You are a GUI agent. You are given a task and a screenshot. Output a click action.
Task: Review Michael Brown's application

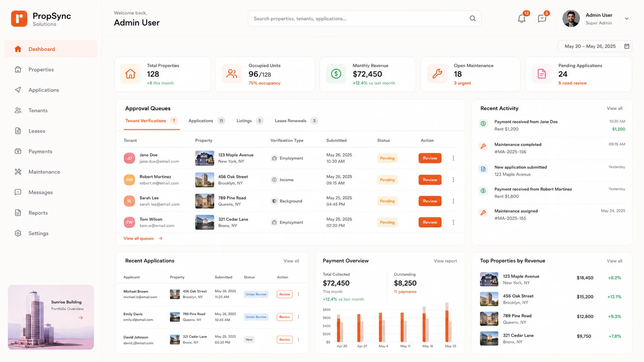pos(285,294)
